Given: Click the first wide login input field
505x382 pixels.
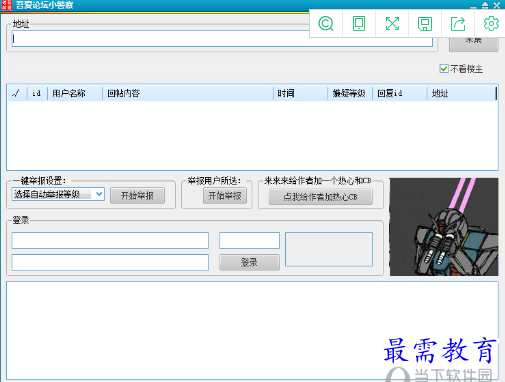Looking at the screenshot, I should [110, 240].
